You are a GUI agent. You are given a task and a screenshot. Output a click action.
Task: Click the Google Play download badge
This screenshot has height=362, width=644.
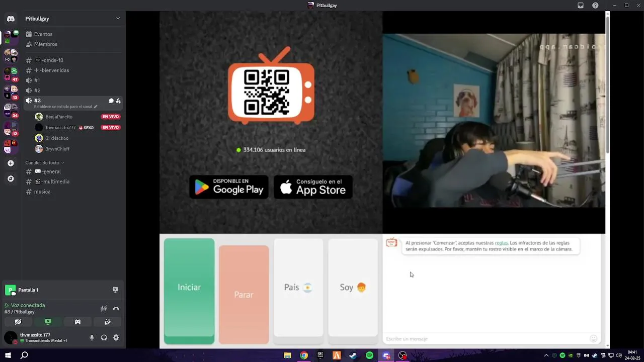click(x=229, y=187)
